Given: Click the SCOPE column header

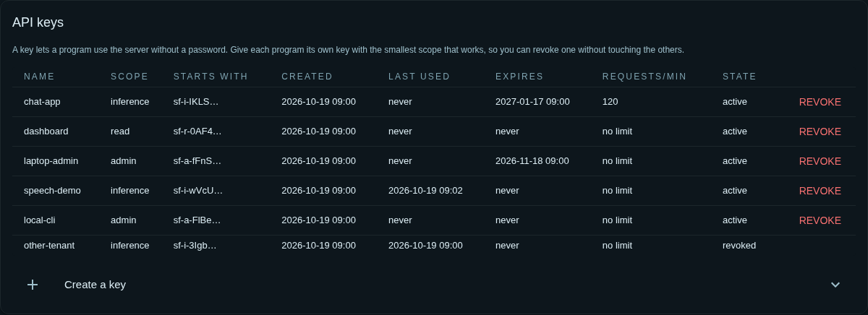Looking at the screenshot, I should 129,77.
